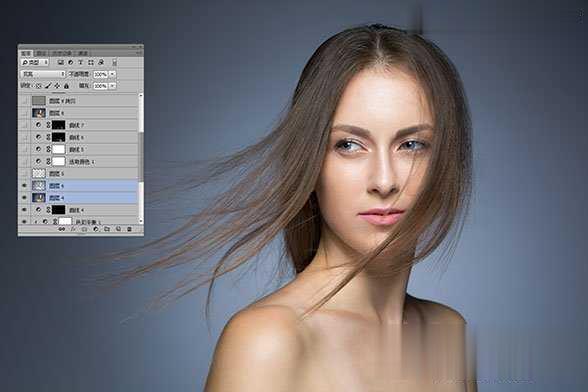Screen dimensions: 588x392
Task: Add a layer mask using bottom icon
Action: 84,229
